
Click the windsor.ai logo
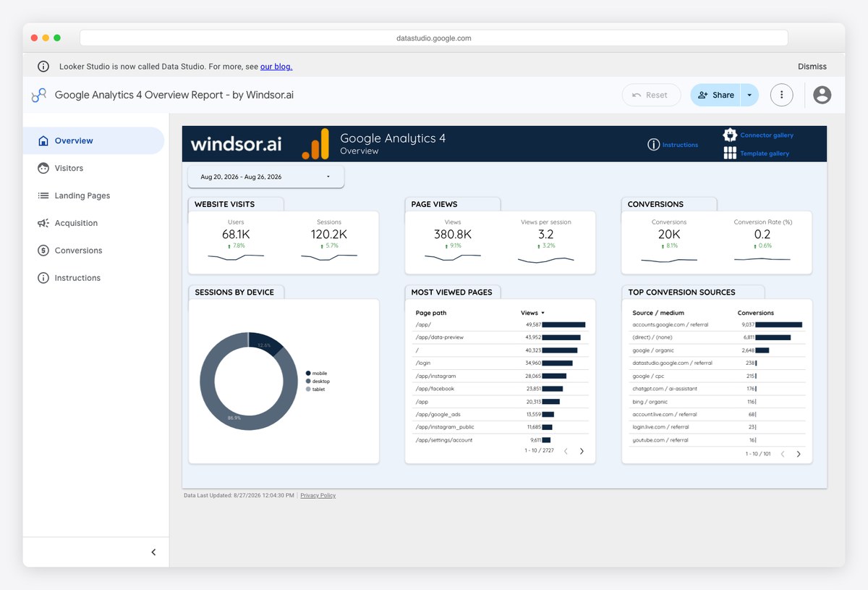coord(236,144)
